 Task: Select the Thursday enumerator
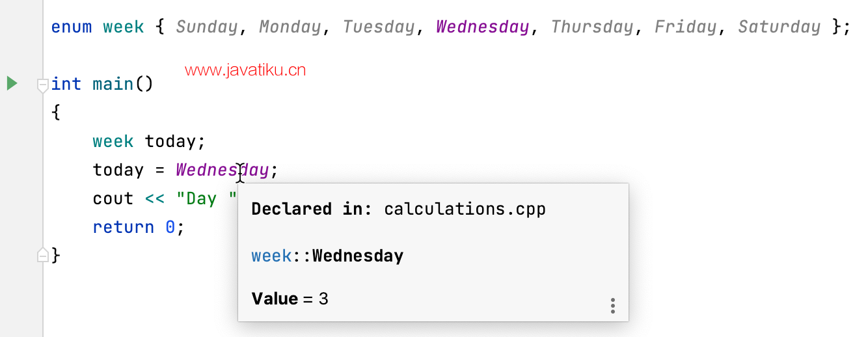coord(591,27)
